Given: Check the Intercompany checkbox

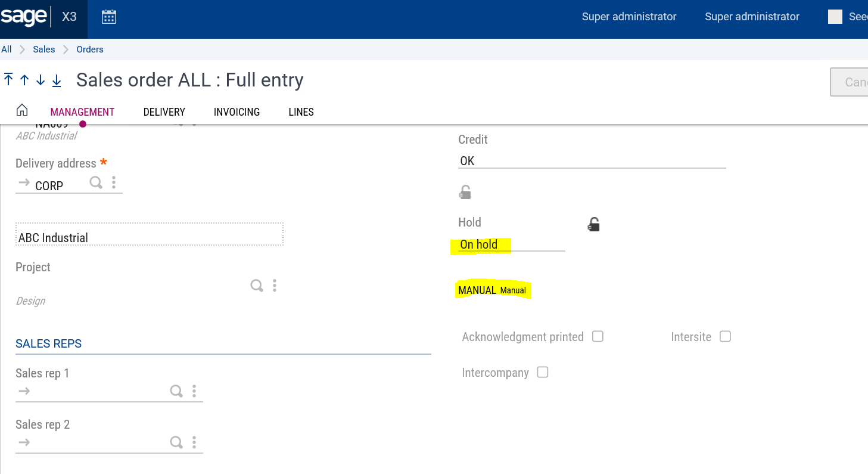Looking at the screenshot, I should click(542, 372).
